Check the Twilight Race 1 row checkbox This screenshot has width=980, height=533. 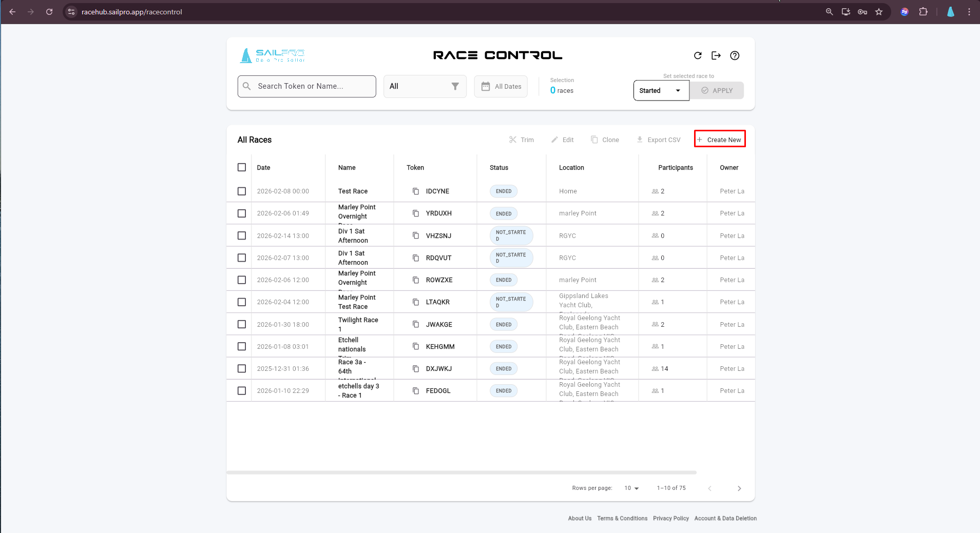pos(242,324)
